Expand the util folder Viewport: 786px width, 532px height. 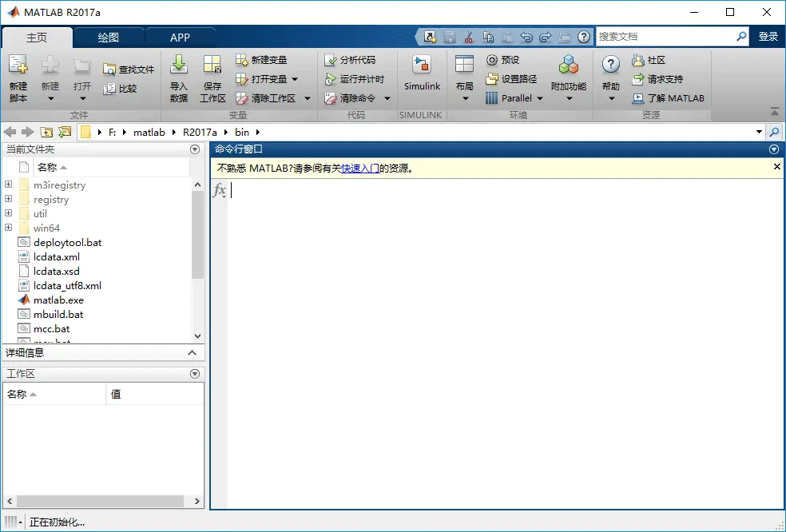coord(9,213)
